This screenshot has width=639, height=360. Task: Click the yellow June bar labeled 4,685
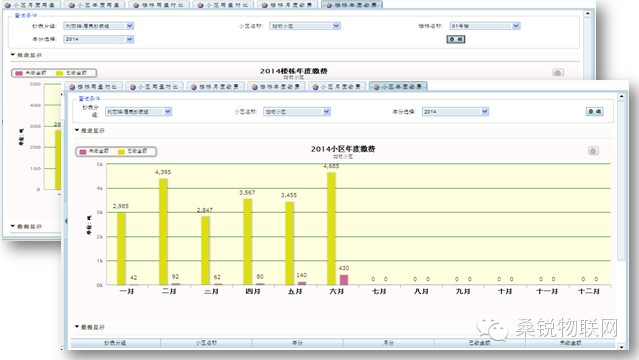[x=331, y=228]
